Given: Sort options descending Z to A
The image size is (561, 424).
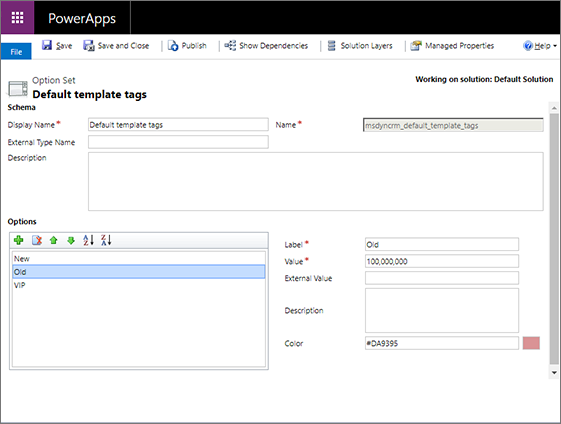Looking at the screenshot, I should [106, 240].
